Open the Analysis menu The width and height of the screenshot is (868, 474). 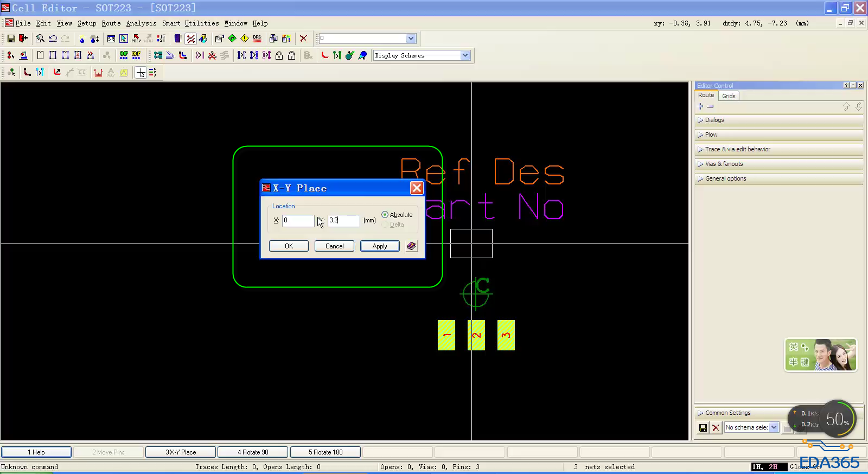[x=141, y=23]
